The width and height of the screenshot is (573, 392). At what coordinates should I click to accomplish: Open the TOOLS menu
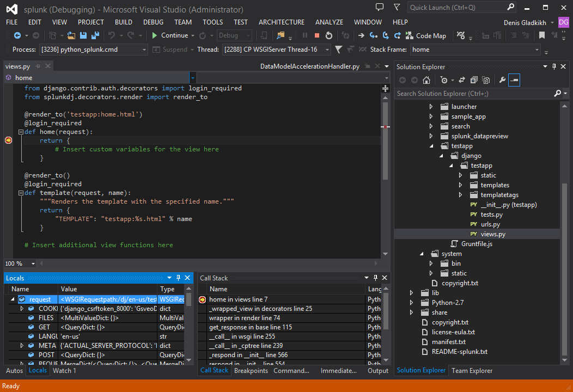212,22
